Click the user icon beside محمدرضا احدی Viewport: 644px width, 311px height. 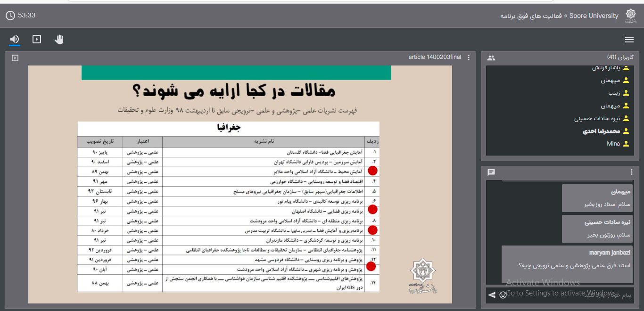(x=626, y=131)
